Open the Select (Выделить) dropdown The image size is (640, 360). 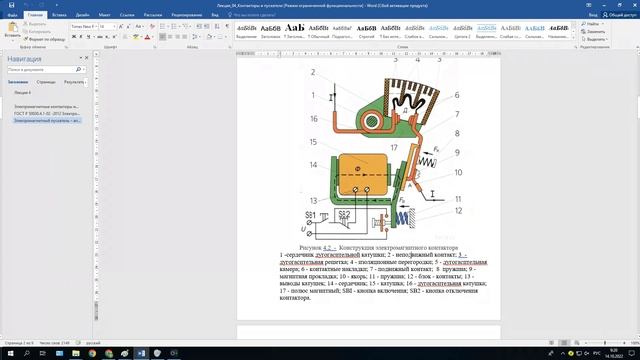[595, 39]
